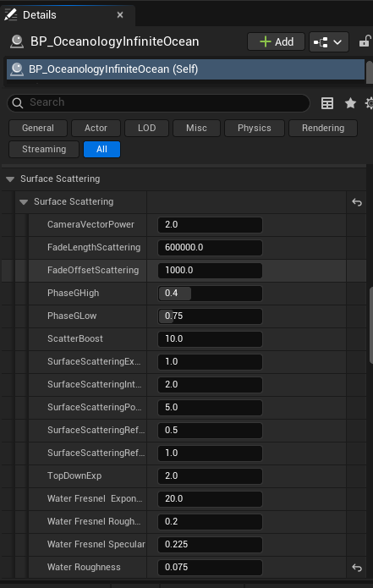The height and width of the screenshot is (588, 373).
Task: Click the FadeOffsetScattering label
Action: click(93, 271)
